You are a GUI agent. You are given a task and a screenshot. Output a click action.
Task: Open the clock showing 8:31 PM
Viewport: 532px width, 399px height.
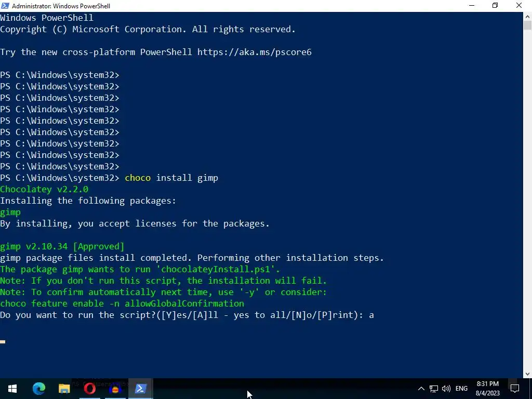(x=487, y=389)
